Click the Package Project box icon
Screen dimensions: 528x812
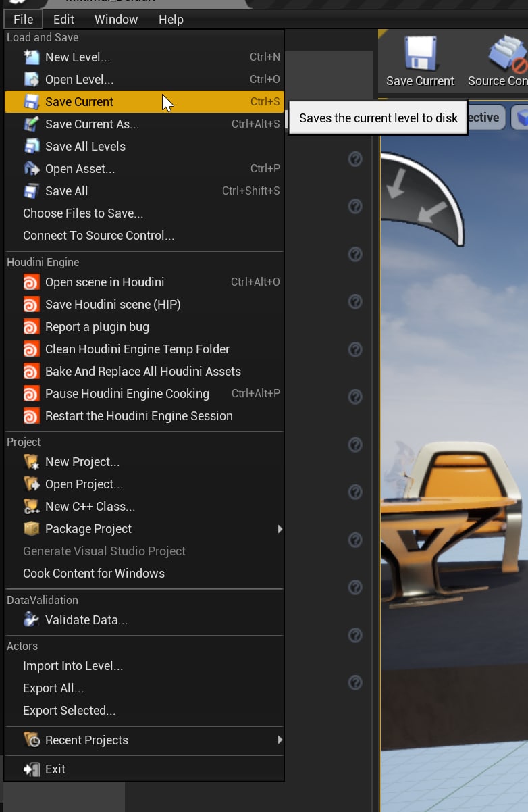[31, 529]
